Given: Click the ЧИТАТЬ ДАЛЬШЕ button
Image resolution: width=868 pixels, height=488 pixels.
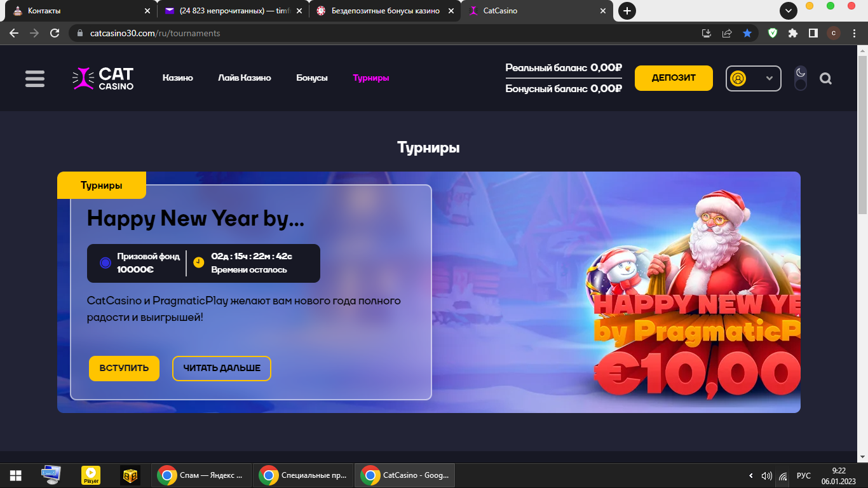Looking at the screenshot, I should pos(222,368).
